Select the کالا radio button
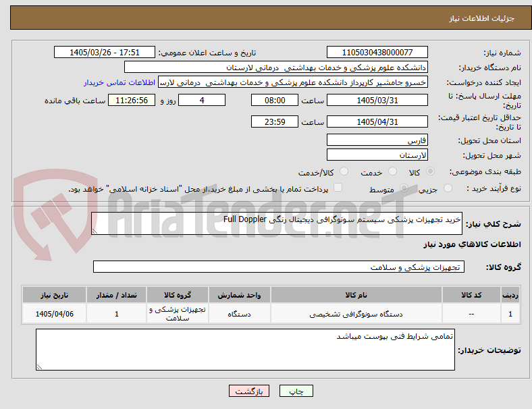 point(430,171)
